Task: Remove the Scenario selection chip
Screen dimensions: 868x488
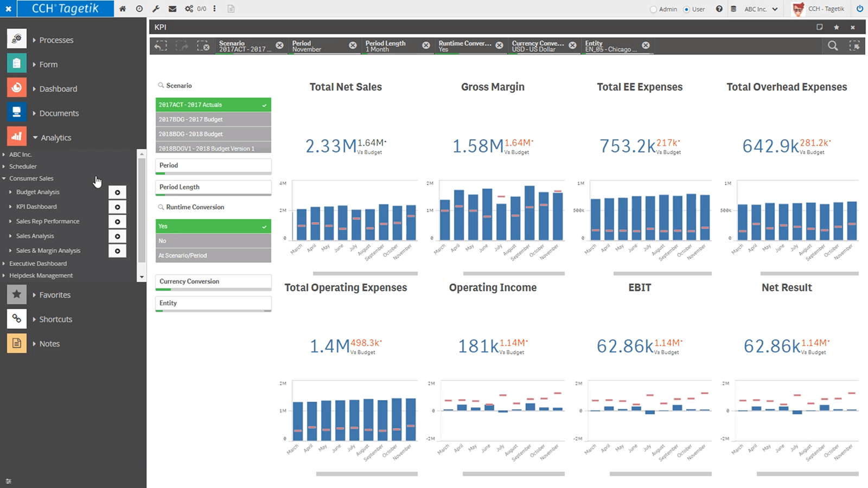Action: (279, 46)
